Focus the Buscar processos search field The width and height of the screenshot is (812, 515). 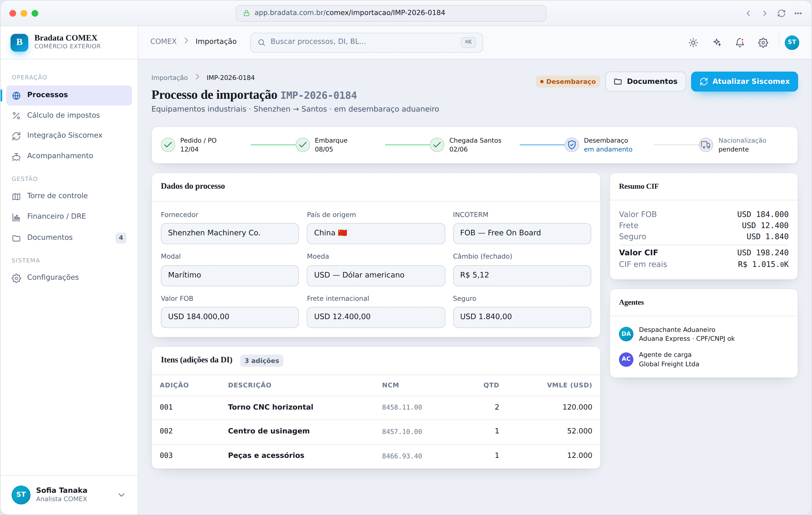pos(366,42)
